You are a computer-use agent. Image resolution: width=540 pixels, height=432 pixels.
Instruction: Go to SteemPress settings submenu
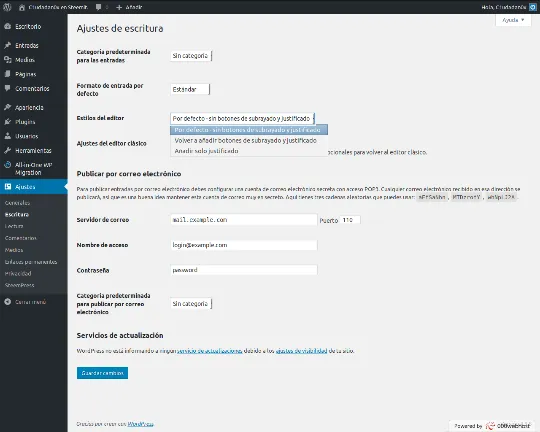20,285
